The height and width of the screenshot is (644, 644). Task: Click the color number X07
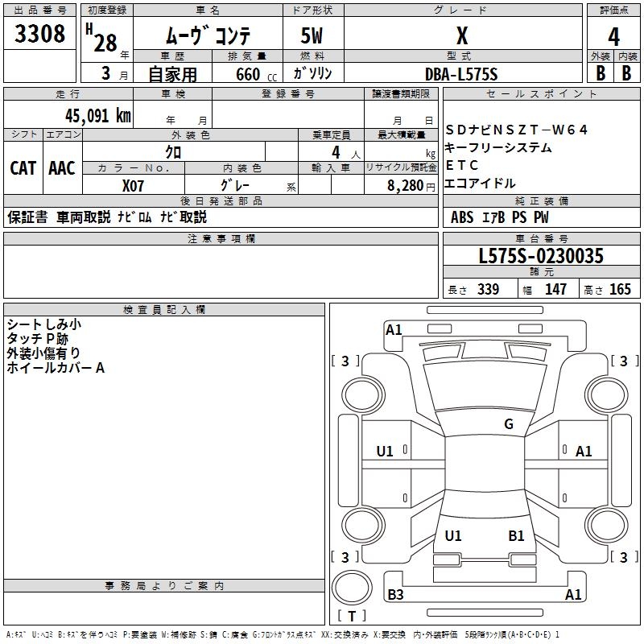point(133,186)
